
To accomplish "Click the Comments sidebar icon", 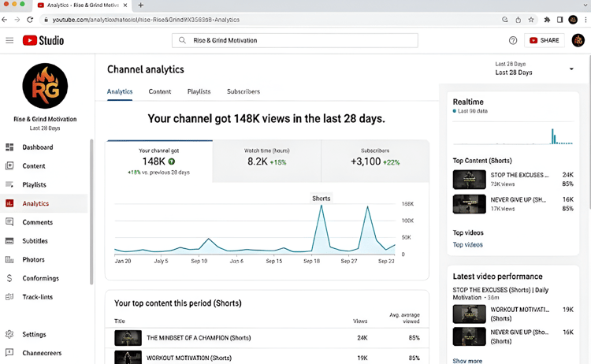I will (9, 222).
